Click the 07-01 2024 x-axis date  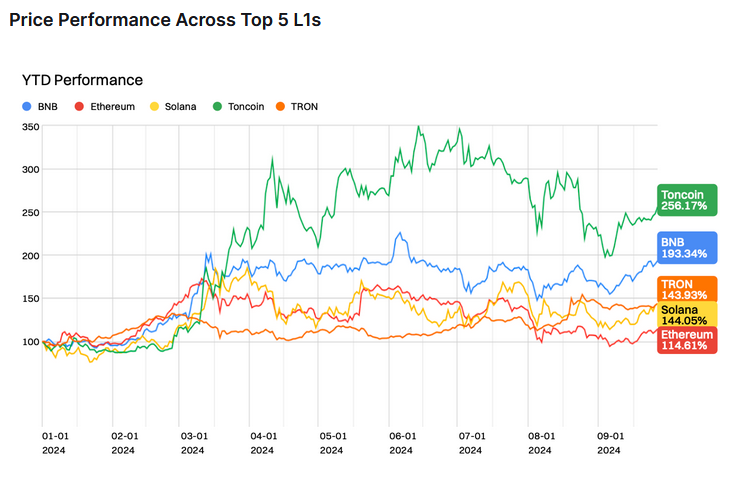pyautogui.click(x=472, y=443)
